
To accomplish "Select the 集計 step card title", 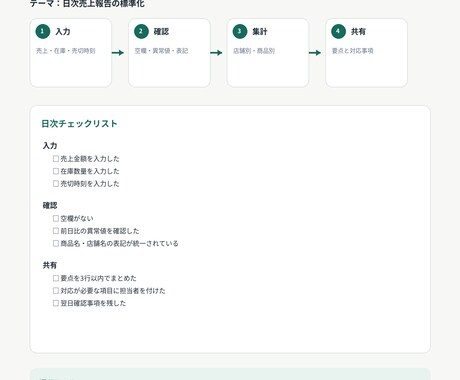I will point(260,32).
